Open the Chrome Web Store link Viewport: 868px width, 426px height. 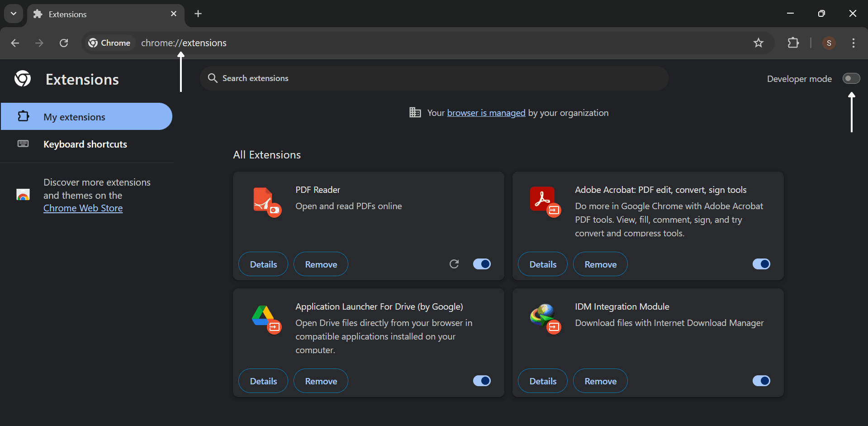click(83, 208)
